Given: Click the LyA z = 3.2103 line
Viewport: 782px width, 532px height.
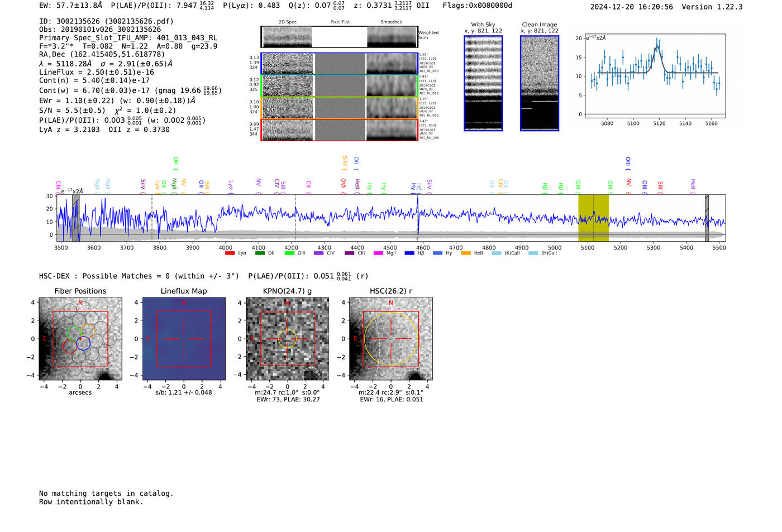Looking at the screenshot, I should (104, 130).
